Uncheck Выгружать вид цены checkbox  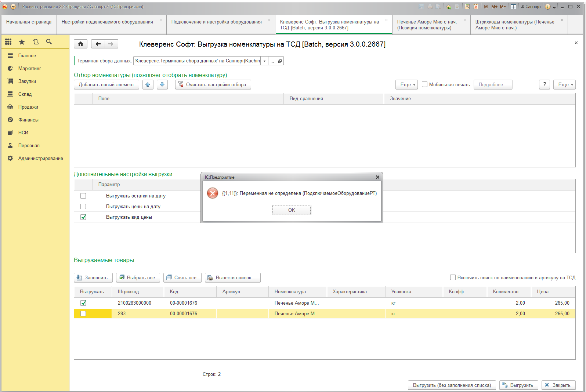[83, 217]
